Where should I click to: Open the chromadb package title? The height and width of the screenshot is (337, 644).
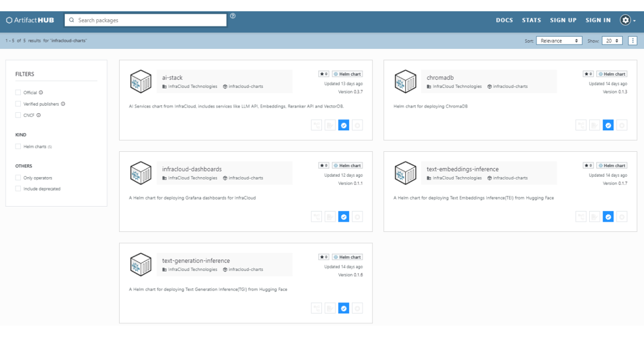click(x=441, y=78)
